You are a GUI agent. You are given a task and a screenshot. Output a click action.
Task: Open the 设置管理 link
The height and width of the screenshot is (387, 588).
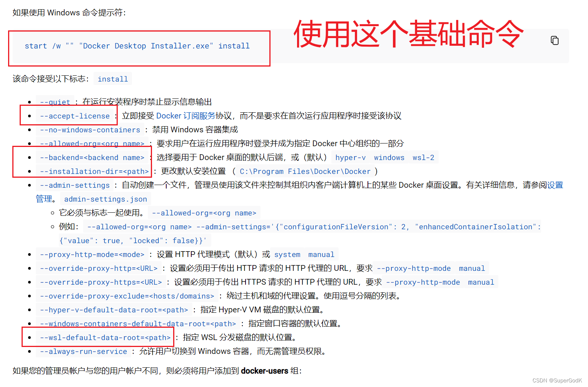pyautogui.click(x=556, y=185)
